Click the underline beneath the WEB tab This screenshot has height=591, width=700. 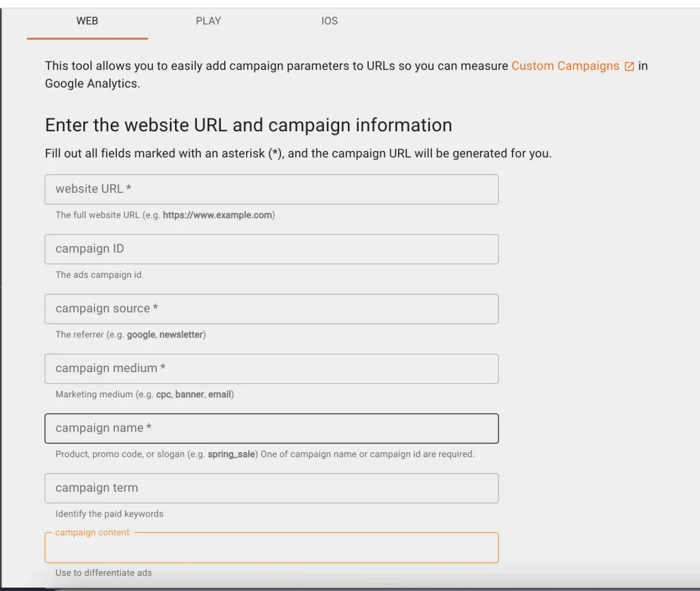[87, 38]
